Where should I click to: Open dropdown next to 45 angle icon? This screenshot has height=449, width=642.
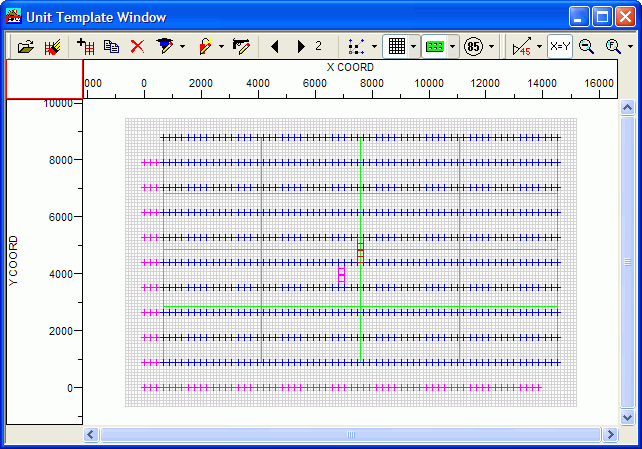tap(539, 47)
